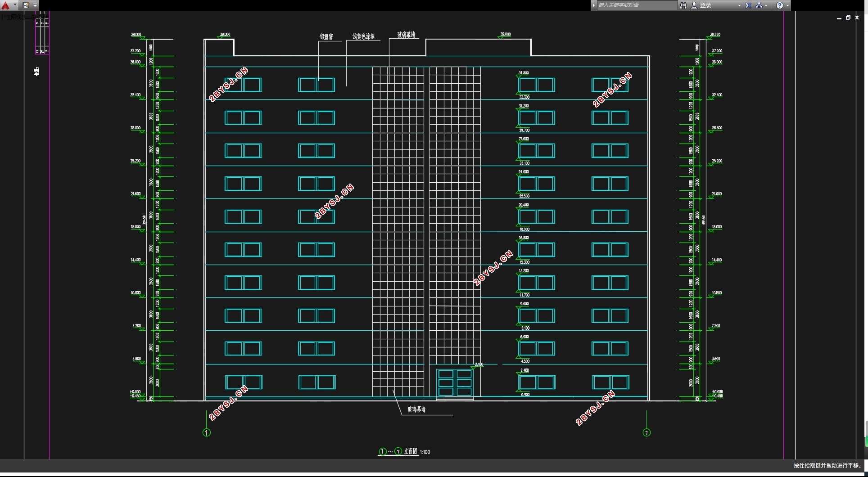868x477 pixels.
Task: Close the drawing document window
Action: pos(857,18)
